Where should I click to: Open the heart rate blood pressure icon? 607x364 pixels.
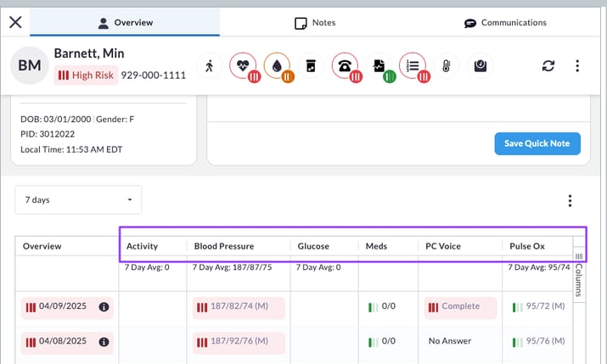click(244, 65)
